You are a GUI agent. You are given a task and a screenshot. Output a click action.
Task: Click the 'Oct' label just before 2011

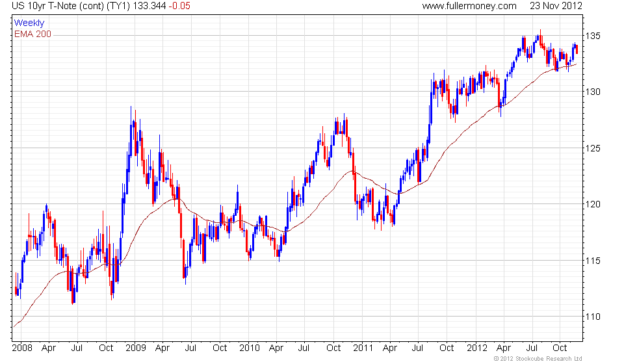point(333,348)
